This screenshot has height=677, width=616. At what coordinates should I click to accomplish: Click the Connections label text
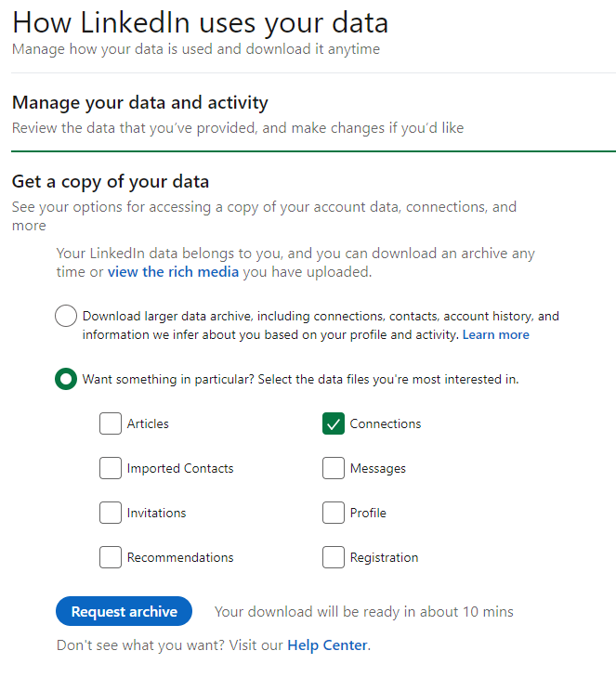point(386,423)
